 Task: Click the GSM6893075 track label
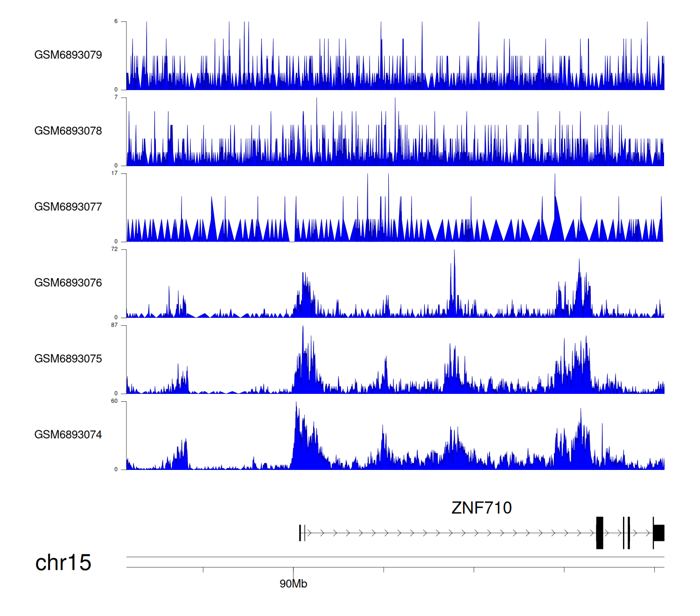pos(68,358)
